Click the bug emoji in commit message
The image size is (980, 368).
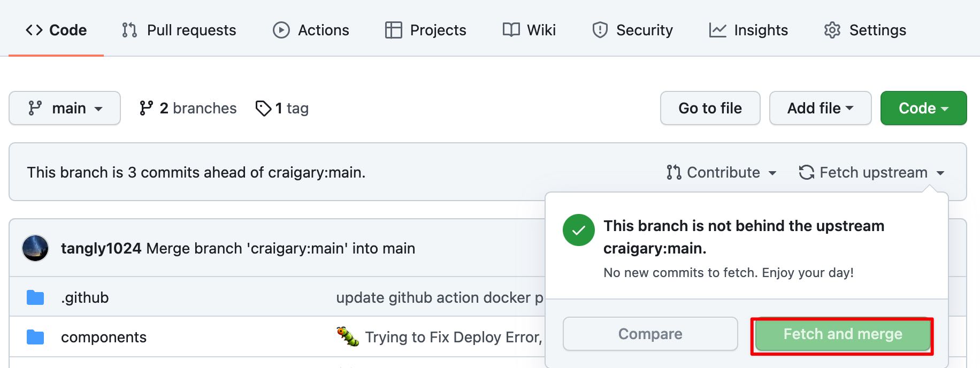coord(348,336)
